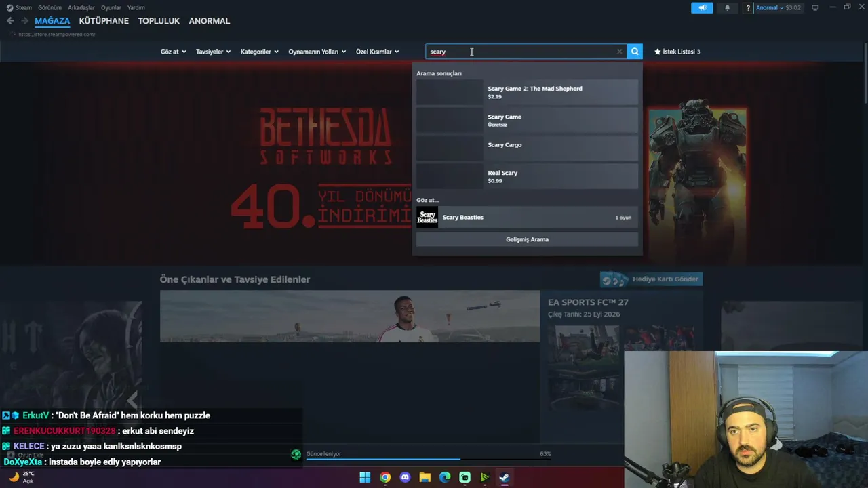Click the Gelişmiş Arama button
The height and width of the screenshot is (488, 868).
pyautogui.click(x=527, y=239)
